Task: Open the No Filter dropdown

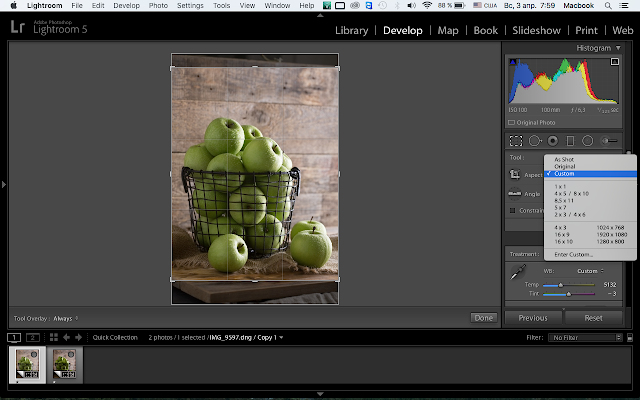Action: click(x=586, y=338)
